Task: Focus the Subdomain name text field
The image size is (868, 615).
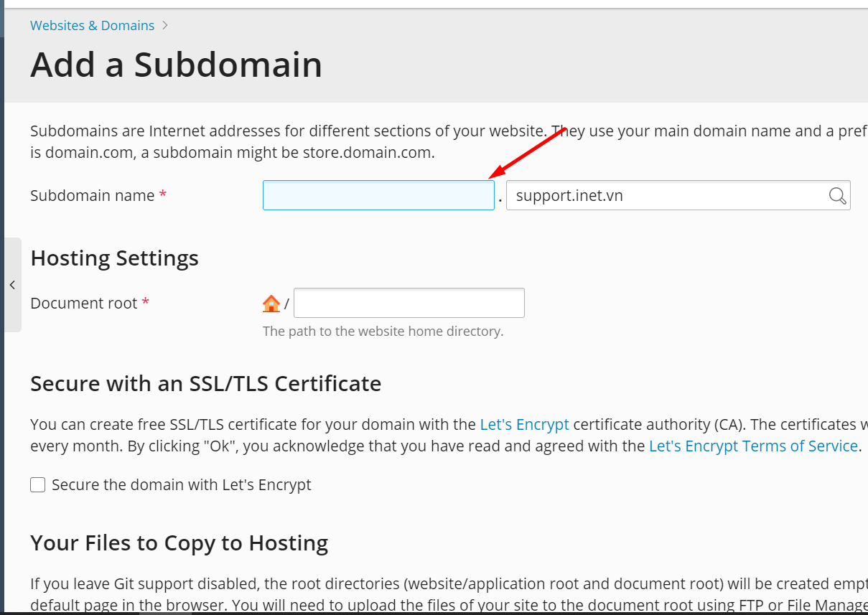Action: point(378,195)
